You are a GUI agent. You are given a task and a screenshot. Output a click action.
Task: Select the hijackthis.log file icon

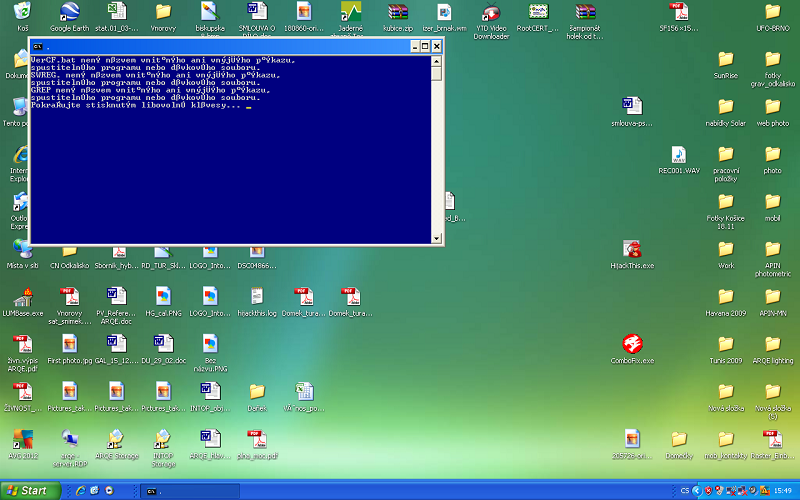257,297
